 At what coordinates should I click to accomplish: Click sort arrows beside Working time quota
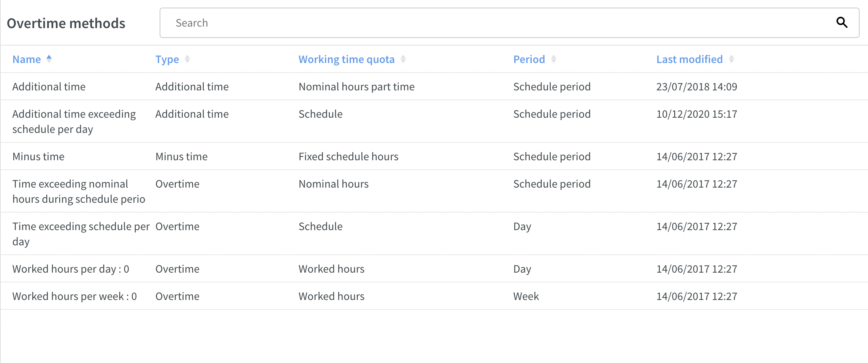[403, 59]
